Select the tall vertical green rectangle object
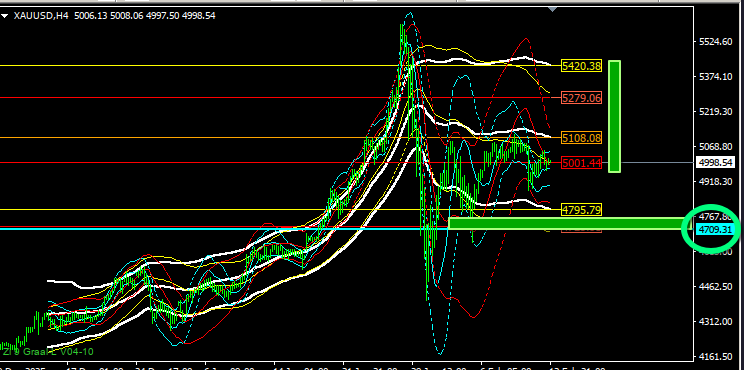Screen dimensions: 744x370 pyautogui.click(x=614, y=116)
